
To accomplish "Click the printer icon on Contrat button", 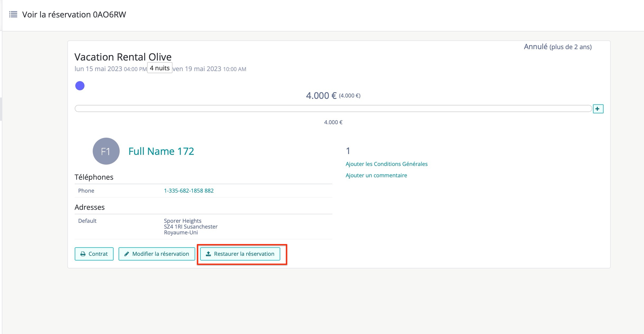I will 83,254.
